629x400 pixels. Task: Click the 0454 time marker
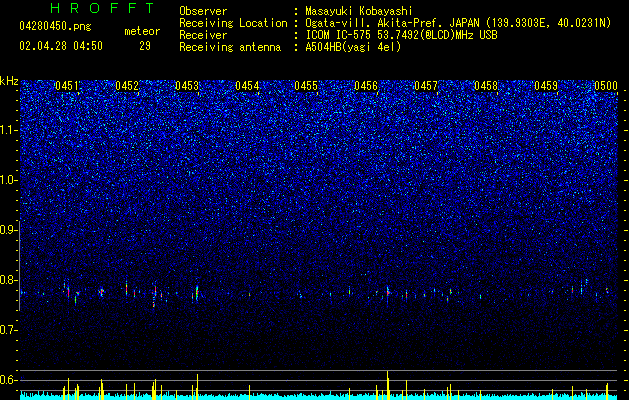(x=247, y=86)
